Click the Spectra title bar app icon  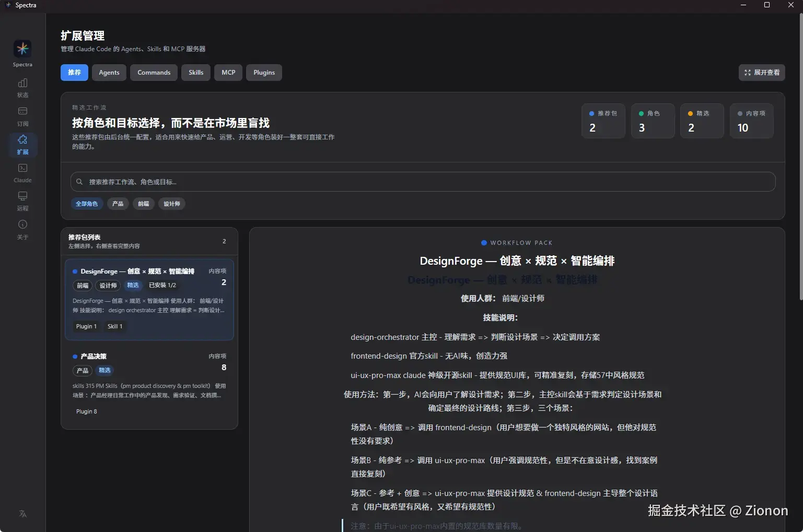click(x=8, y=5)
